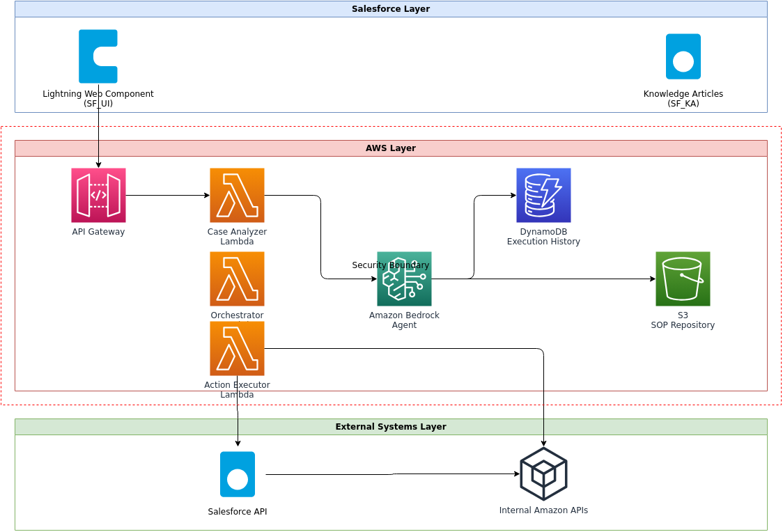Select the Salesforce Layer header bar
Screen dimensions: 783x532
click(391, 9)
